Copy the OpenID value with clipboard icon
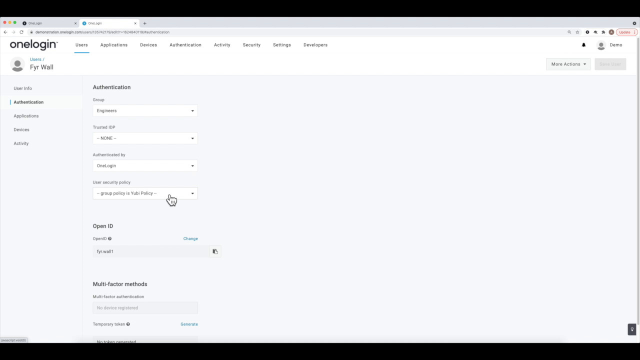Image resolution: width=640 pixels, height=360 pixels. point(215,251)
